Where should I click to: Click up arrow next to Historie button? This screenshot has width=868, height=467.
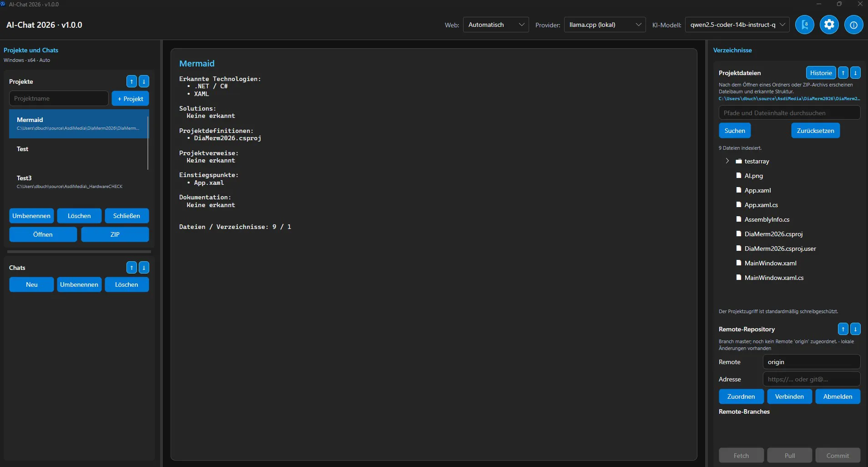coord(843,73)
